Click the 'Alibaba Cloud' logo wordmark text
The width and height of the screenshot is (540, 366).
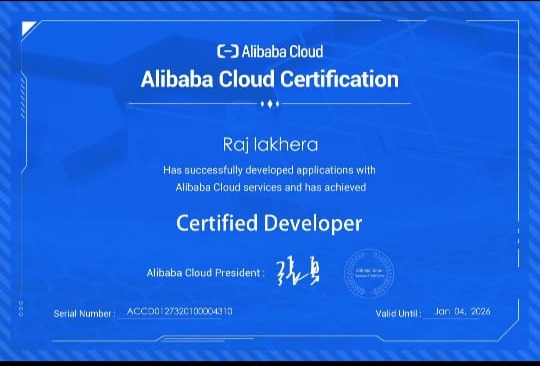tap(282, 52)
